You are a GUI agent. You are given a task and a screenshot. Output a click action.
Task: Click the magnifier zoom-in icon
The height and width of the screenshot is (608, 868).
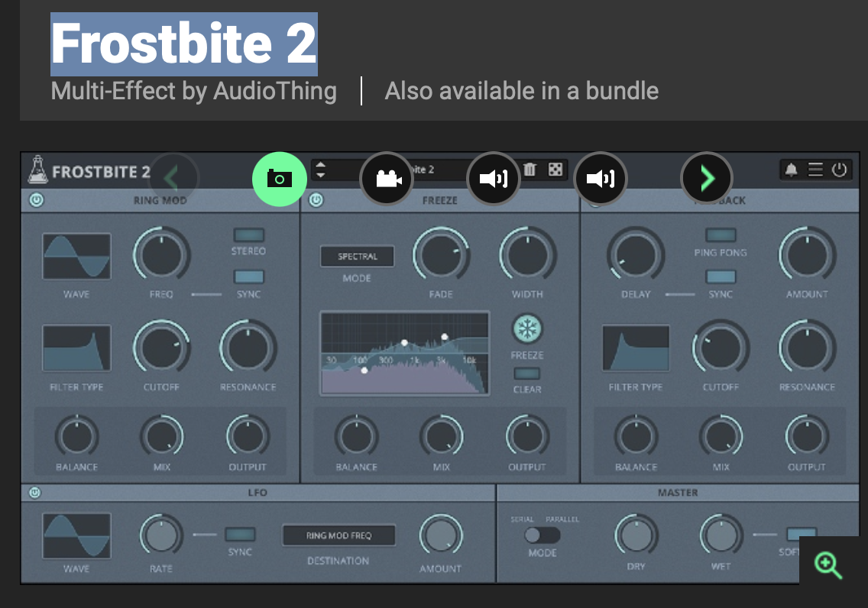[828, 565]
